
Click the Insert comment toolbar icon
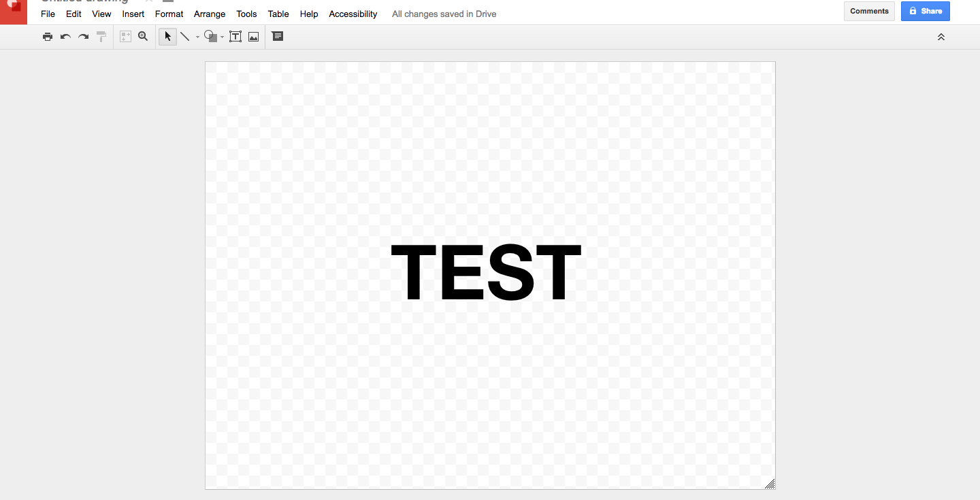(278, 37)
